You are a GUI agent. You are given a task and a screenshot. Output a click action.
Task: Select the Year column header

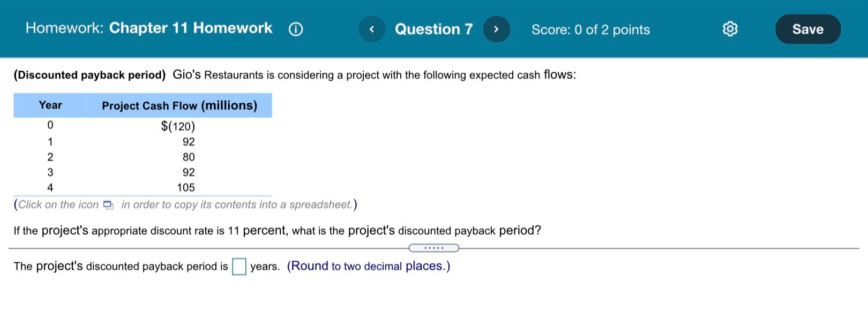50,105
